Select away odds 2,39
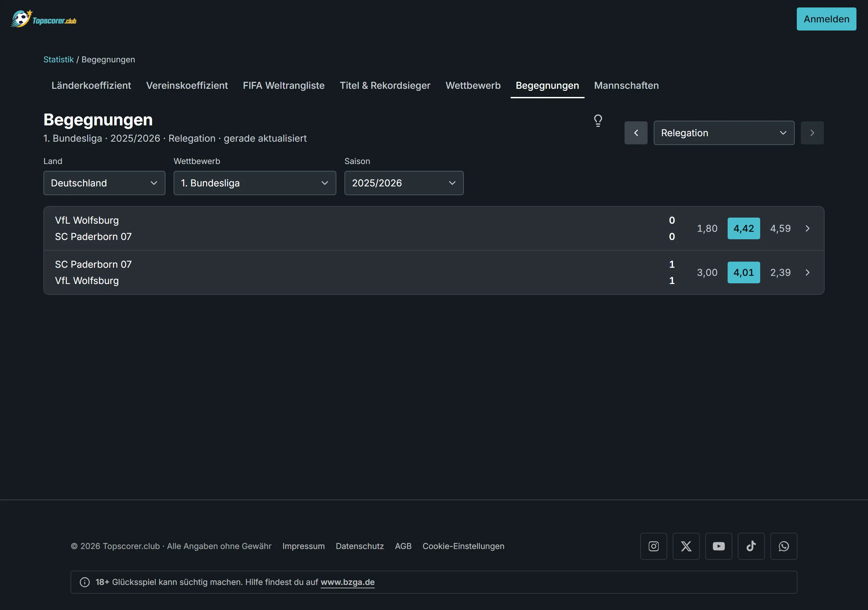The image size is (868, 610). point(780,272)
